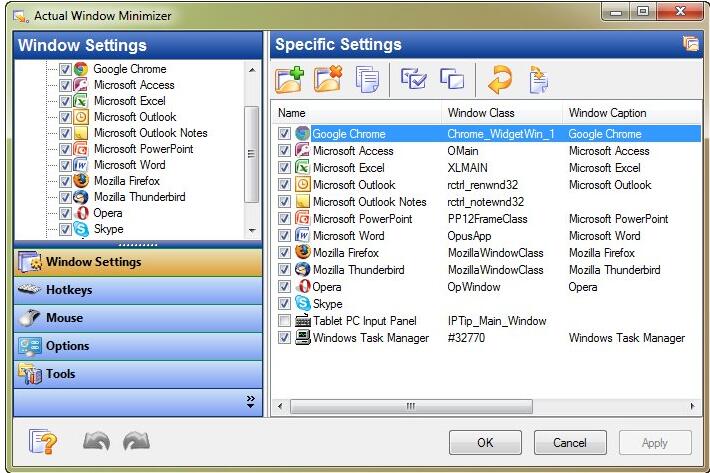Open the Tools navigation section
710x473 pixels.
coord(138,374)
